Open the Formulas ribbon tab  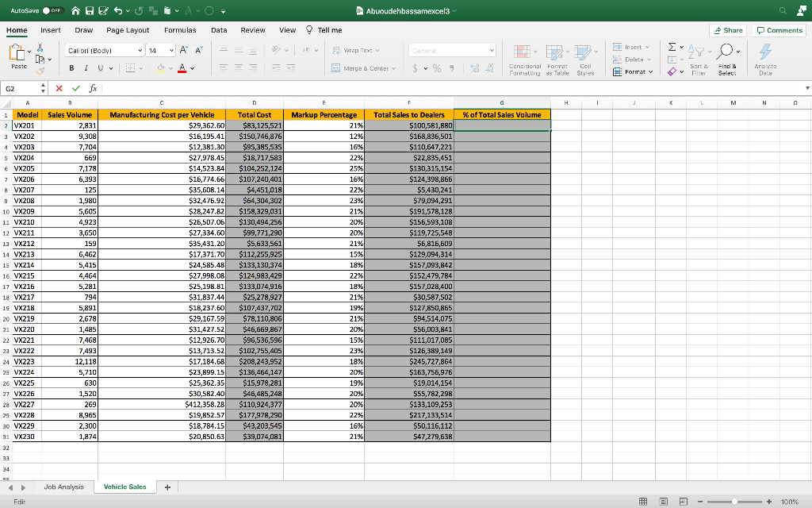(x=180, y=30)
